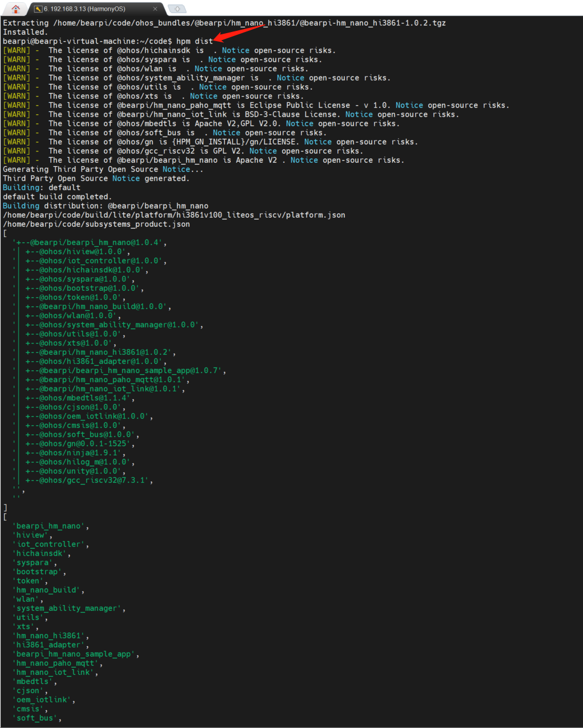Click the 'default build completed.' line
Screen dimensions: 583x728
point(57,197)
